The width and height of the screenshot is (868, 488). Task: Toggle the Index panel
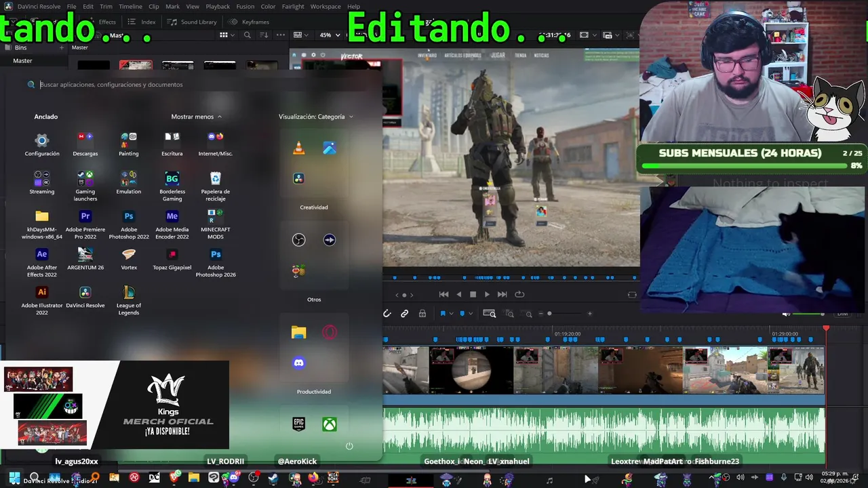point(142,22)
